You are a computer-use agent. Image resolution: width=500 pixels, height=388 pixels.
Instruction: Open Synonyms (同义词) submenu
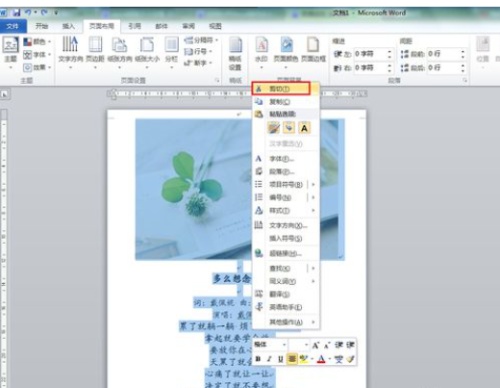286,281
